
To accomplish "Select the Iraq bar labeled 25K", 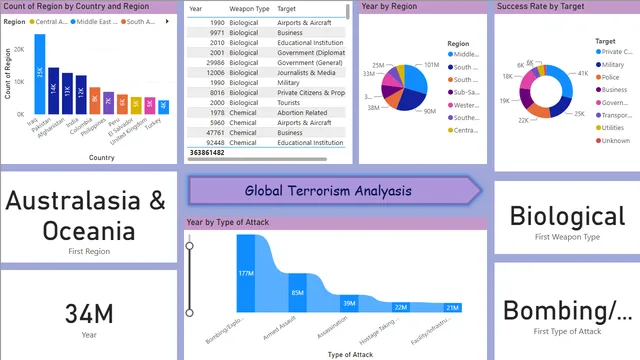I will [x=40, y=74].
